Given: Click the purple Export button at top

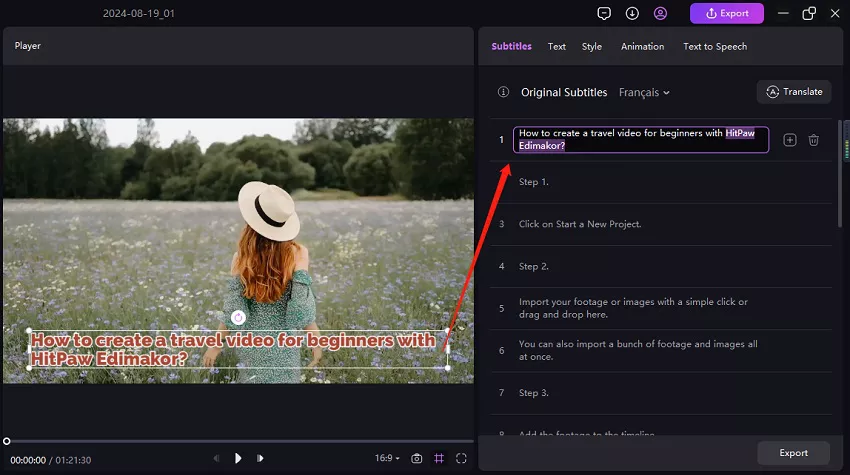Looking at the screenshot, I should tap(726, 13).
